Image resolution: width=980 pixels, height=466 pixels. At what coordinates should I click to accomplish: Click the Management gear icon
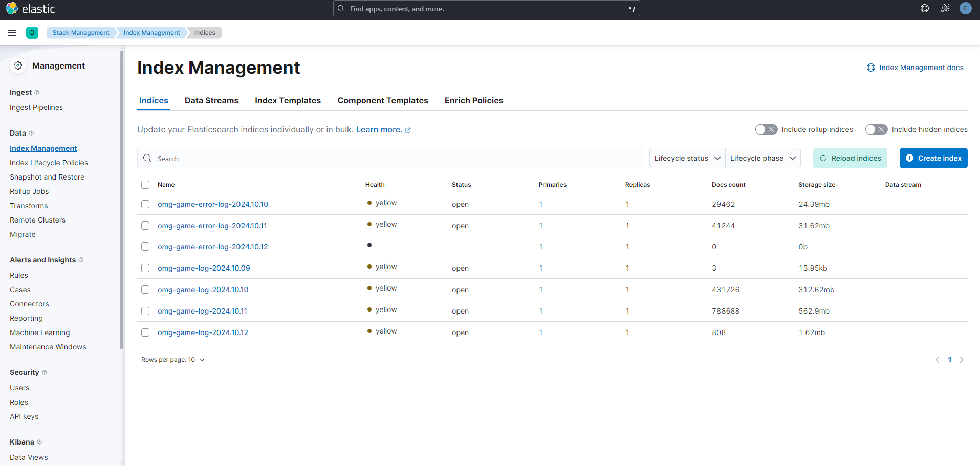pyautogui.click(x=18, y=65)
